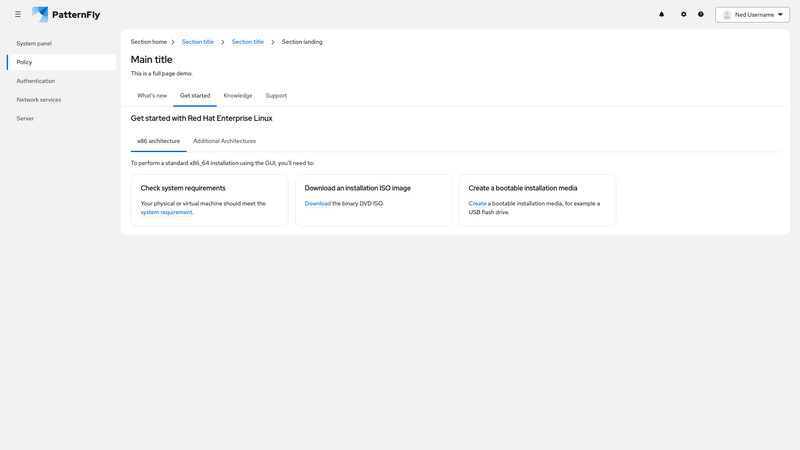Click the Section landing breadcrumb text
The width and height of the screenshot is (800, 450).
pyautogui.click(x=302, y=42)
